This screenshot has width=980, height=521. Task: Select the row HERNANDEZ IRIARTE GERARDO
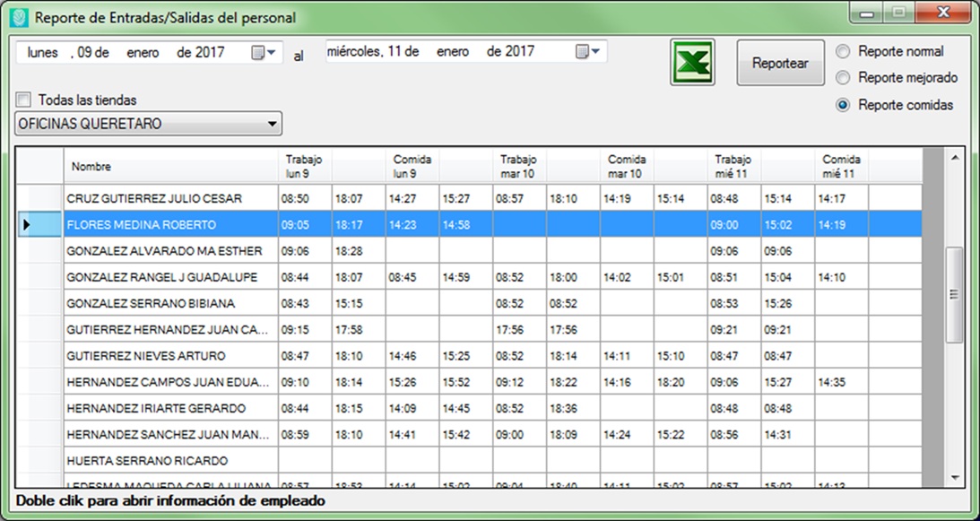click(170, 409)
